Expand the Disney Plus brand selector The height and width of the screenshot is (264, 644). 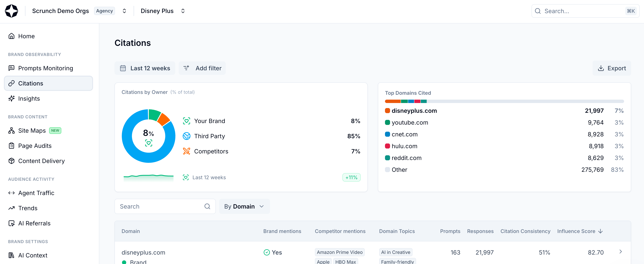(x=183, y=11)
